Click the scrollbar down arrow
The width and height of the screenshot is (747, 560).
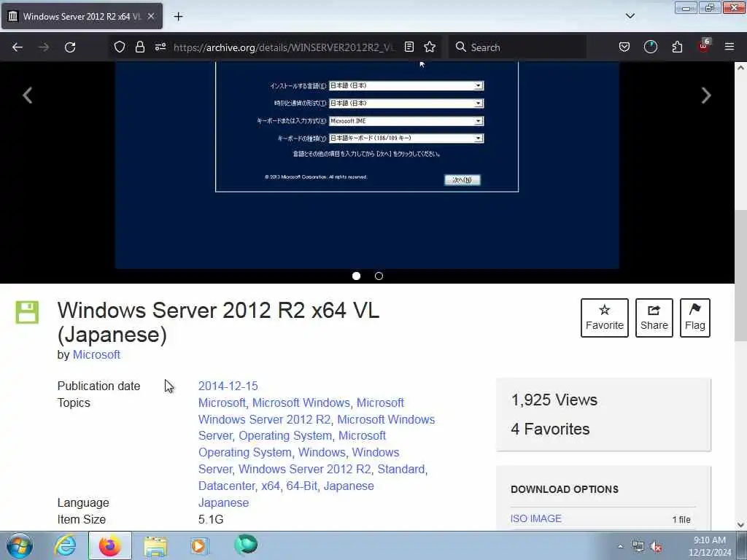pyautogui.click(x=740, y=525)
